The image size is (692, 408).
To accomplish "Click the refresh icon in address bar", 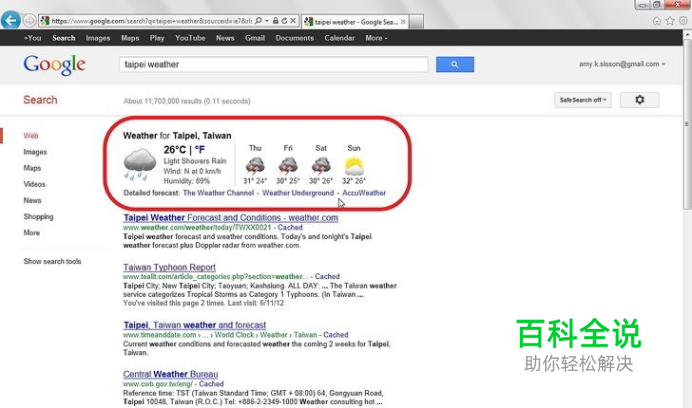I will (x=284, y=21).
